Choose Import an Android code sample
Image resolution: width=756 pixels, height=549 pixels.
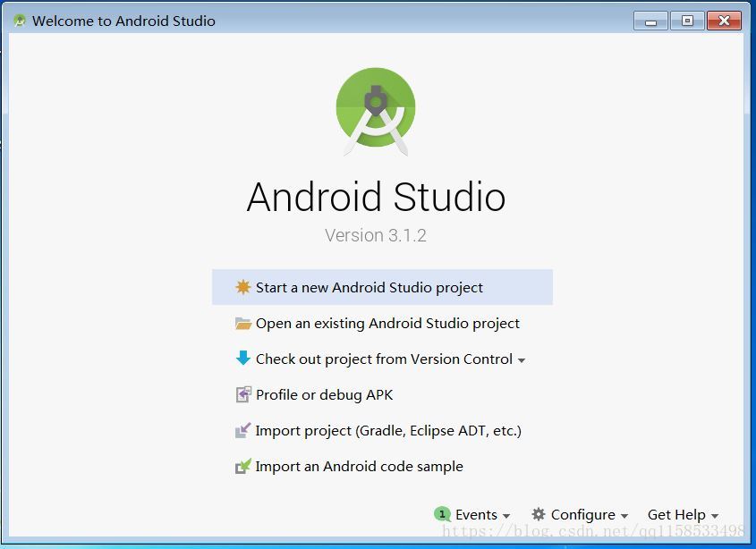point(382,466)
